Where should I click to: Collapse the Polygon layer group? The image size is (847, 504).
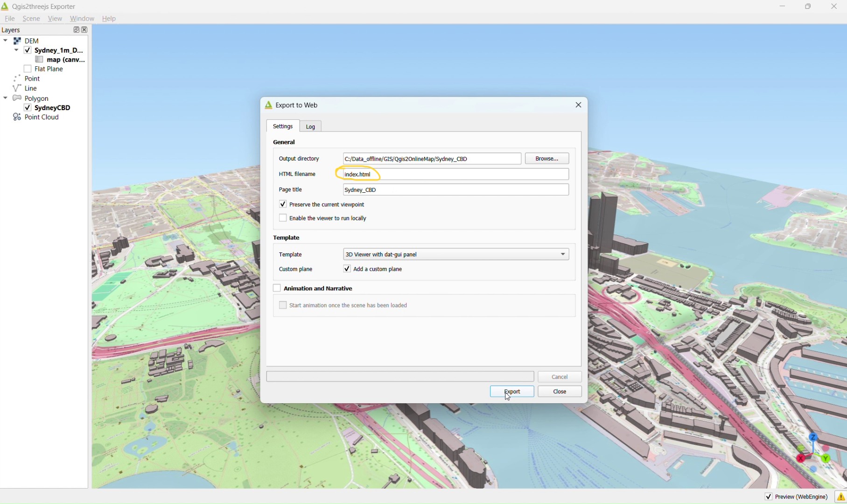pyautogui.click(x=5, y=98)
